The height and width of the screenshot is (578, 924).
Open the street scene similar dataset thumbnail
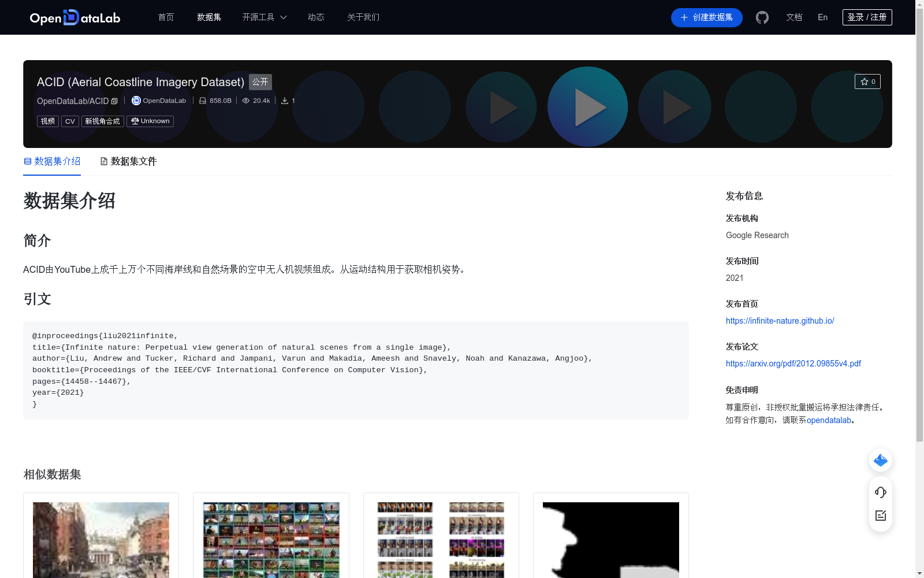coord(101,540)
